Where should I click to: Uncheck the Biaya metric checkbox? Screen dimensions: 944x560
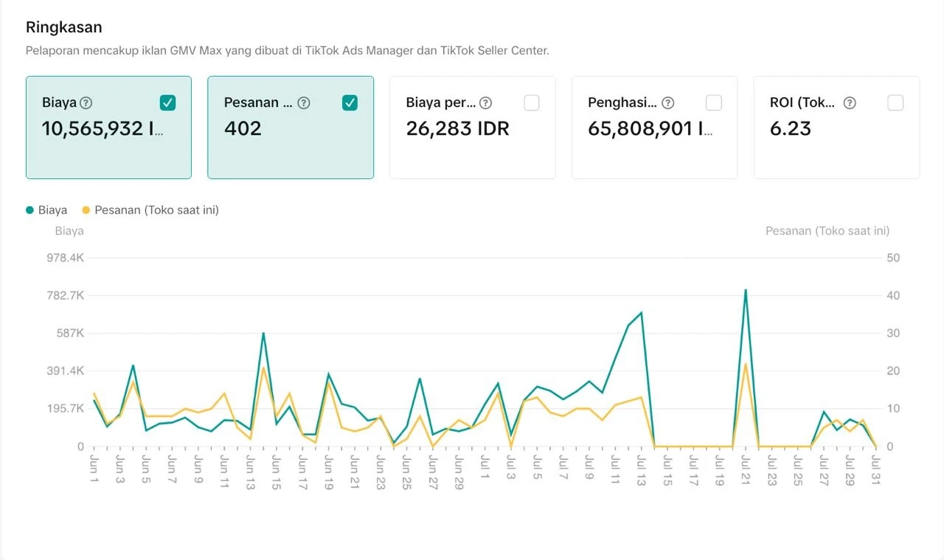[x=168, y=103]
